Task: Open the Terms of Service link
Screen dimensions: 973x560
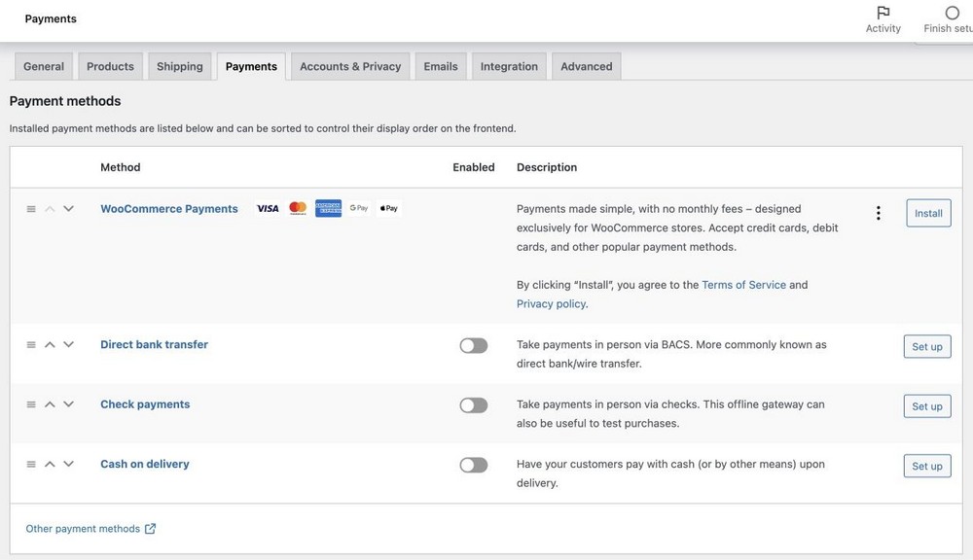Action: pyautogui.click(x=743, y=285)
